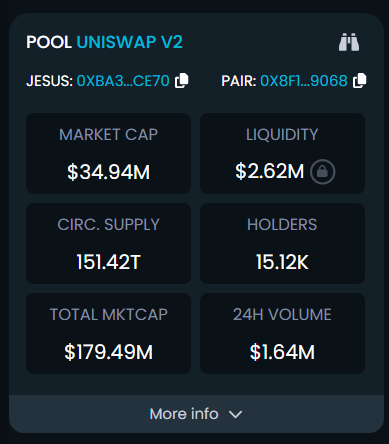
Task: Click the JESUS: token label
Action: pyautogui.click(x=50, y=81)
